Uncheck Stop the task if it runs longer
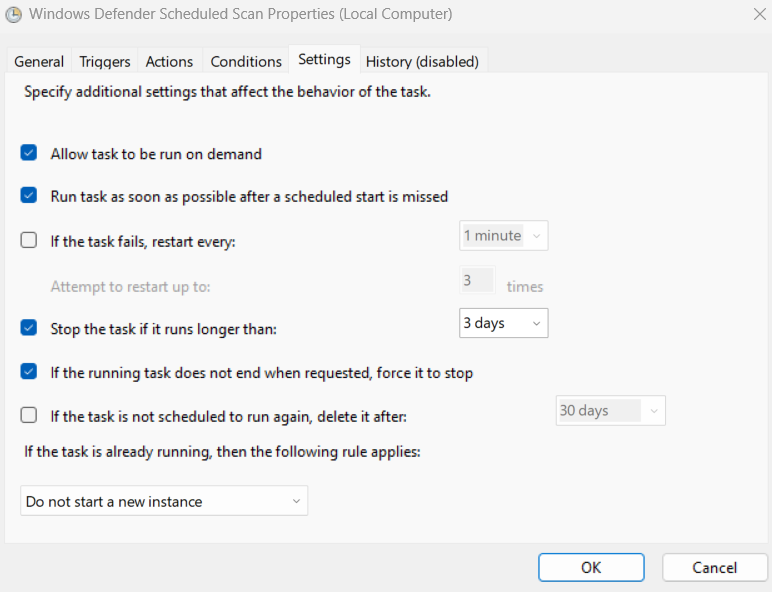 (29, 328)
